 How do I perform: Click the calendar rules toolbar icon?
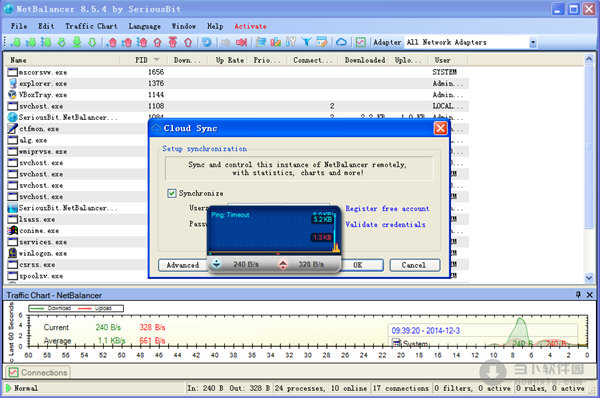pyautogui.click(x=322, y=42)
